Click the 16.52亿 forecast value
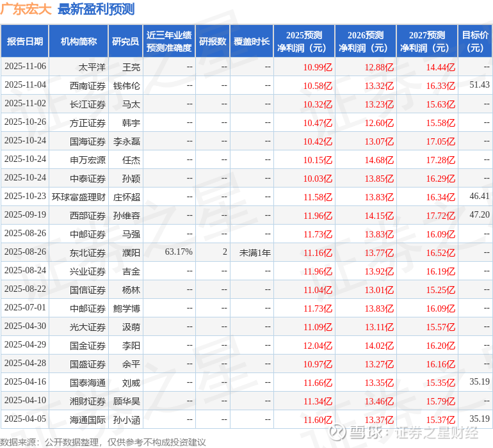The height and width of the screenshot is (448, 493). pyautogui.click(x=440, y=252)
